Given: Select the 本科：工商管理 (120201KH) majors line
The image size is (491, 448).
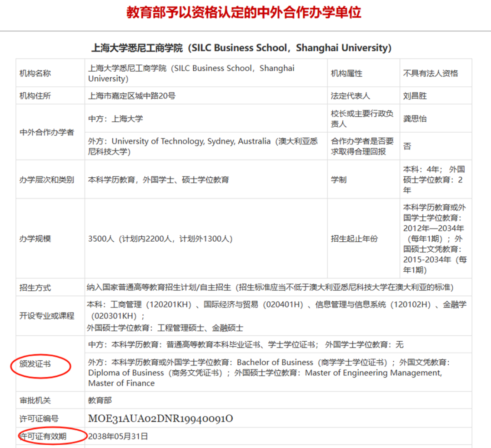Looking at the screenshot, I should tap(277, 310).
